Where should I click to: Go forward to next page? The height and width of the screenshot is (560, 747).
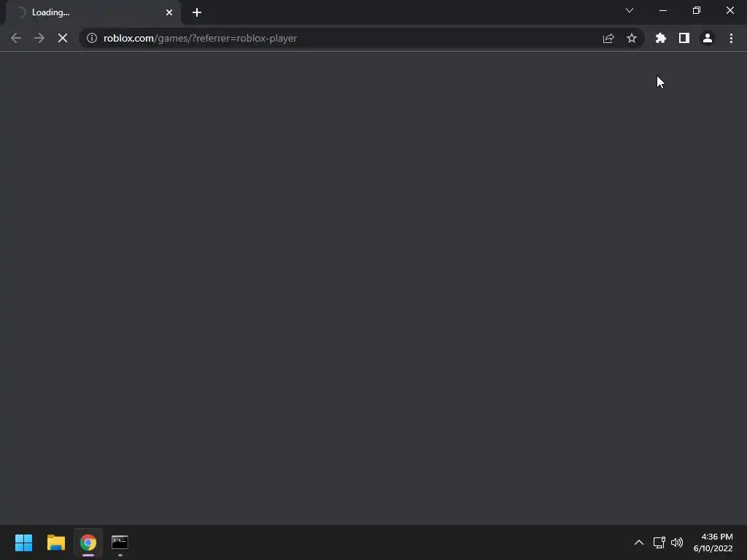point(39,38)
